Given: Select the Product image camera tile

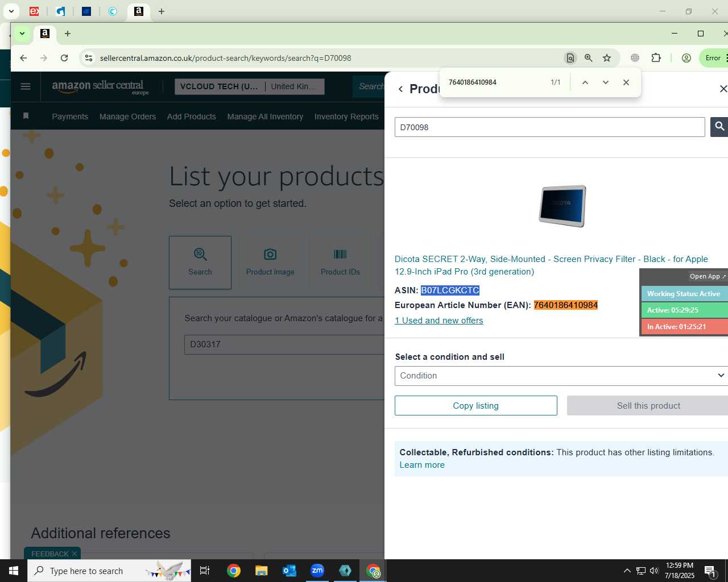Looking at the screenshot, I should (270, 263).
